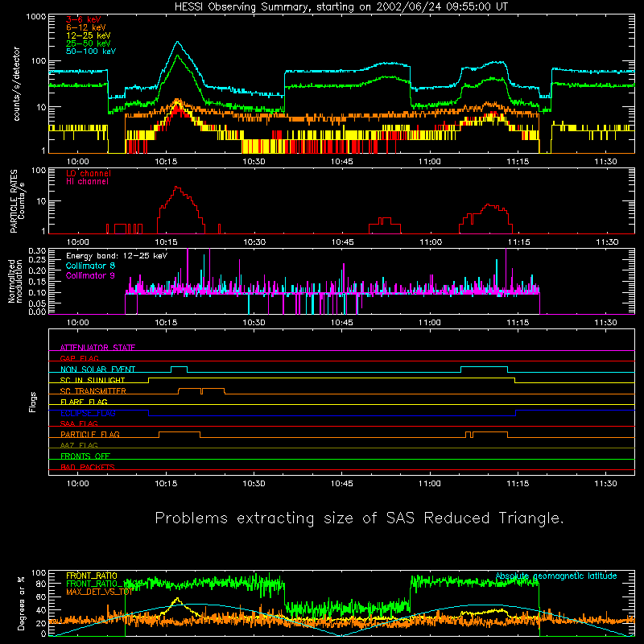Select the blue ECLIPSE_FLAG label
Image resolution: width=644 pixels, height=644 pixels.
point(88,413)
